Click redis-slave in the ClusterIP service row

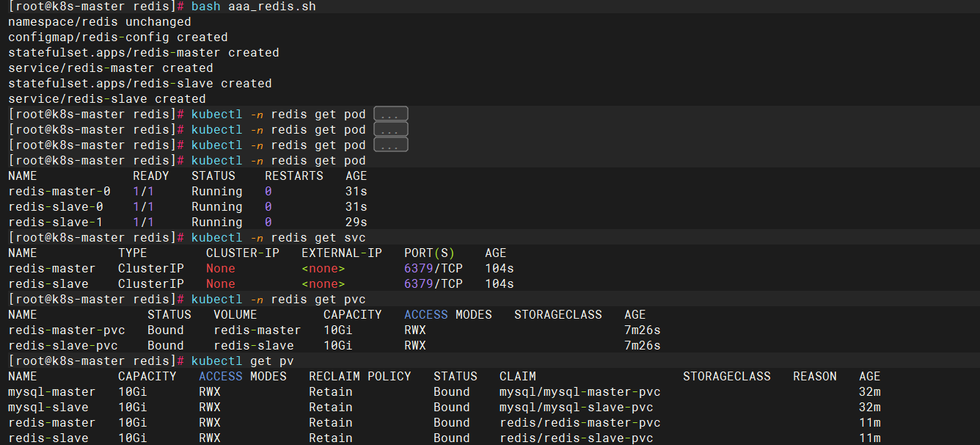point(48,283)
